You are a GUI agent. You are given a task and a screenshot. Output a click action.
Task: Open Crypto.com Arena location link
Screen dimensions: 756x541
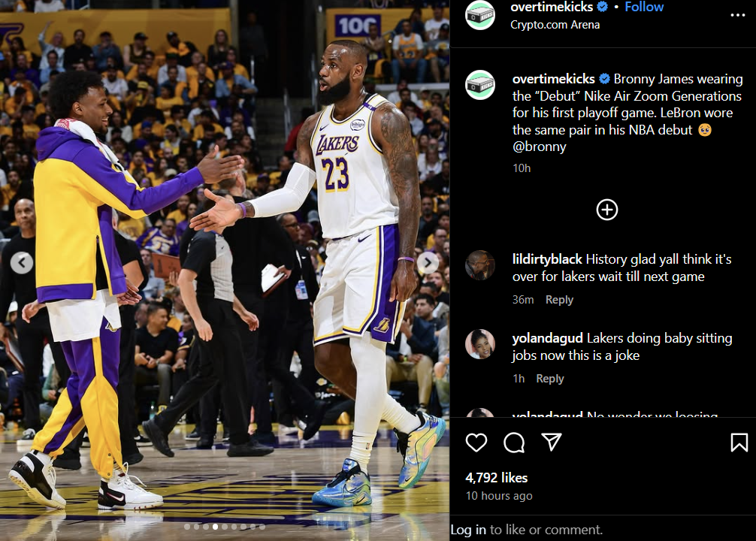point(555,25)
